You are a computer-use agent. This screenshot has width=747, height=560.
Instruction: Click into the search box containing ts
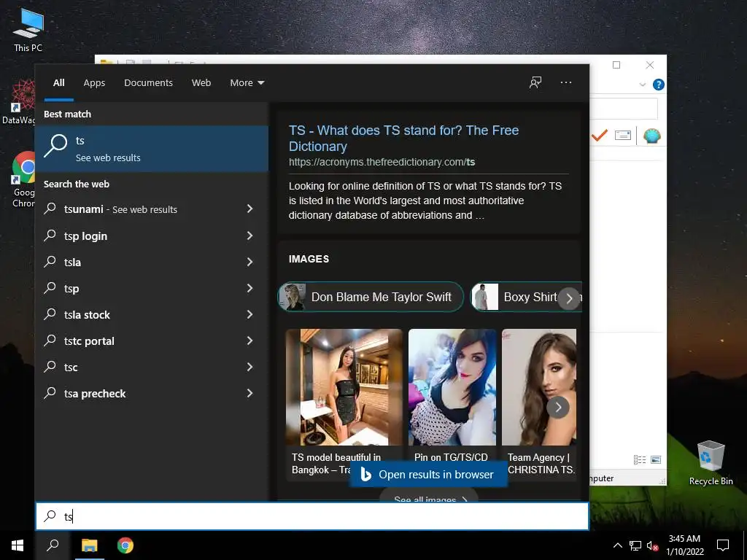(x=312, y=516)
